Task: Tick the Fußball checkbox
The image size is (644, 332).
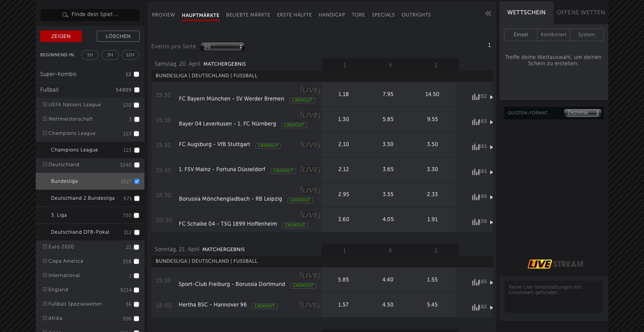Action: [137, 90]
